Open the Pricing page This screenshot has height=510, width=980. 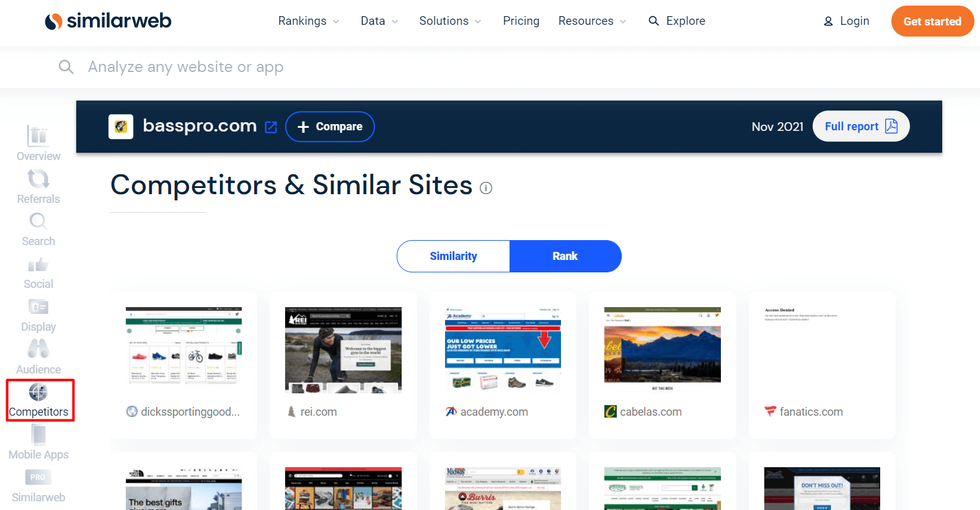[521, 21]
